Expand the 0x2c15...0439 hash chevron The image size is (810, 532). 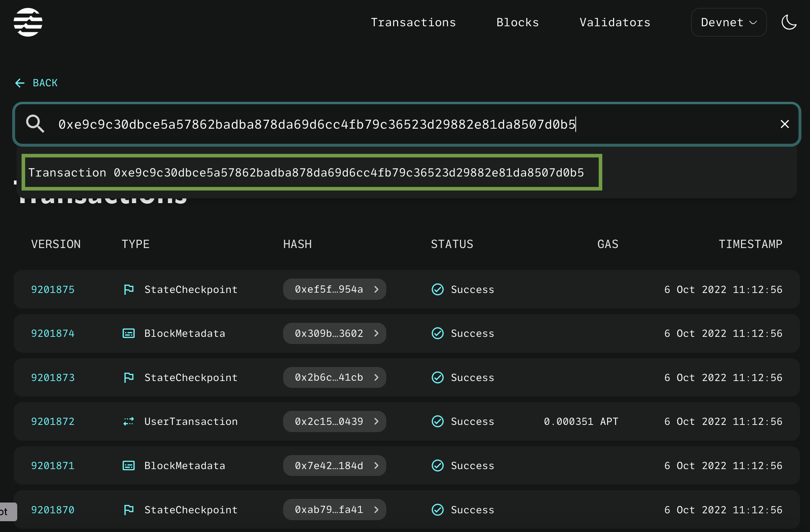[x=376, y=421]
